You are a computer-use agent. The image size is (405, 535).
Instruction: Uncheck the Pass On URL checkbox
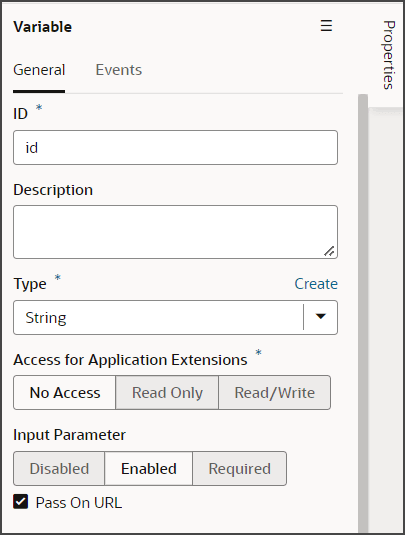click(x=20, y=502)
